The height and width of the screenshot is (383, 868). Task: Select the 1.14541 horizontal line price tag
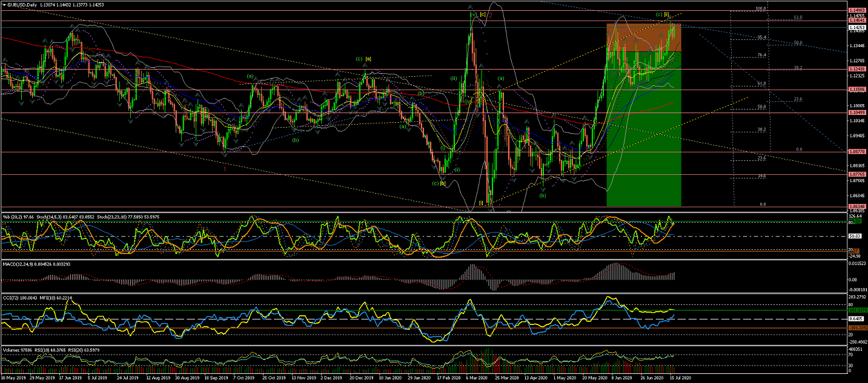(x=858, y=21)
